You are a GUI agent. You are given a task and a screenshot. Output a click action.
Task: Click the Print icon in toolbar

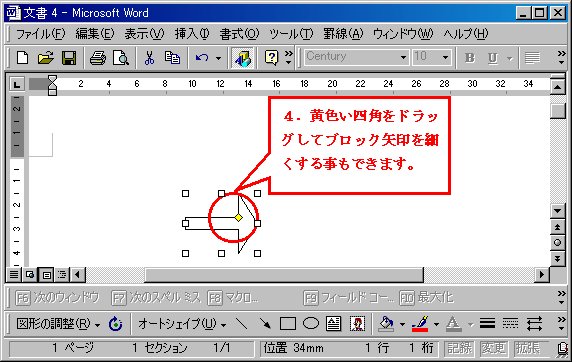point(98,58)
